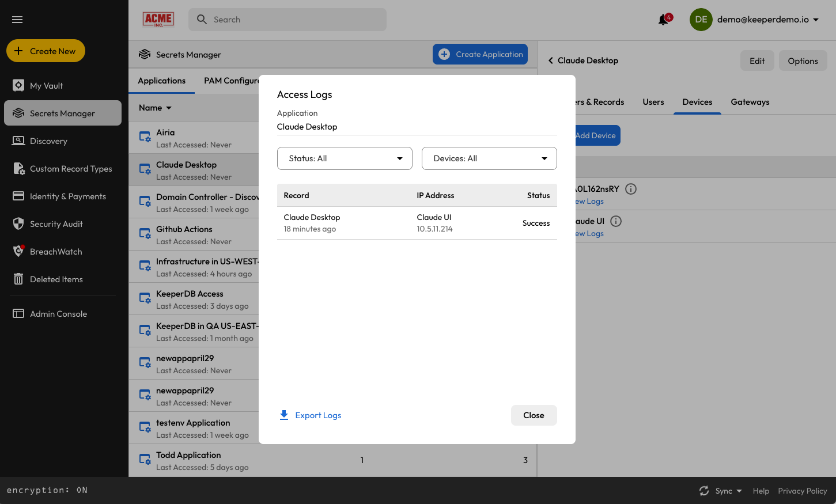Image resolution: width=836 pixels, height=504 pixels.
Task: Select the Users tab
Action: pos(653,102)
